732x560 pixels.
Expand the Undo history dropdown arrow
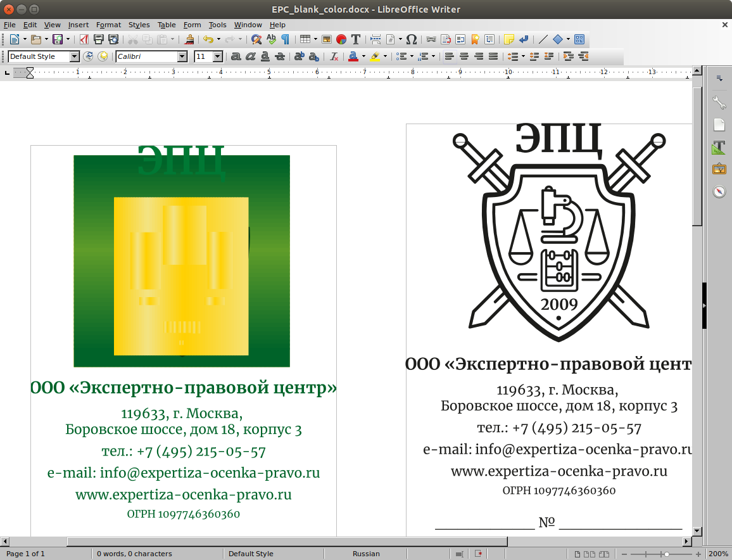click(218, 39)
